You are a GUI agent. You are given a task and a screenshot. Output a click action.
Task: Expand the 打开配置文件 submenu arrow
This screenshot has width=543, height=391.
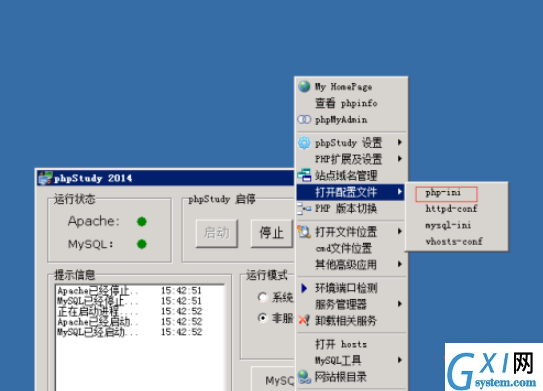400,192
